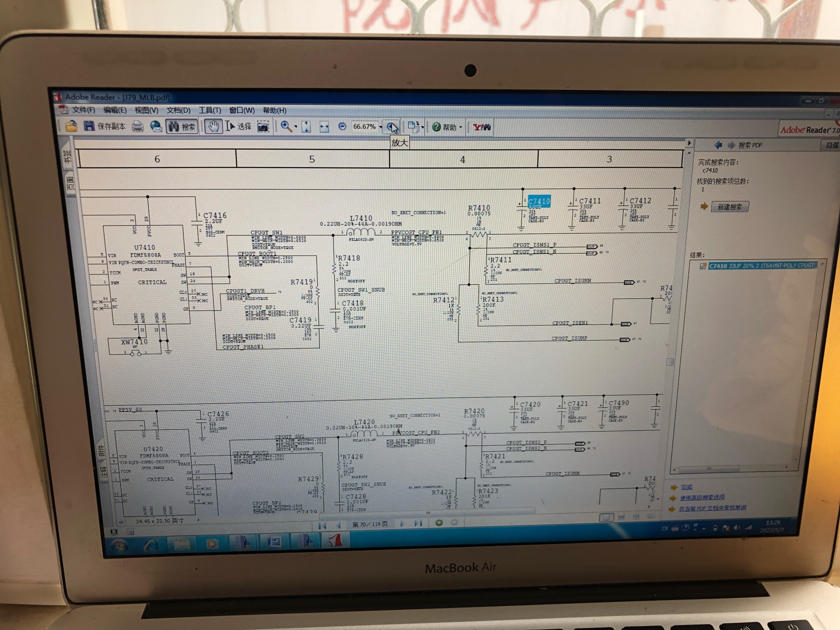Click the 保存副本 save copy button
This screenshot has width=840, height=630.
point(104,126)
